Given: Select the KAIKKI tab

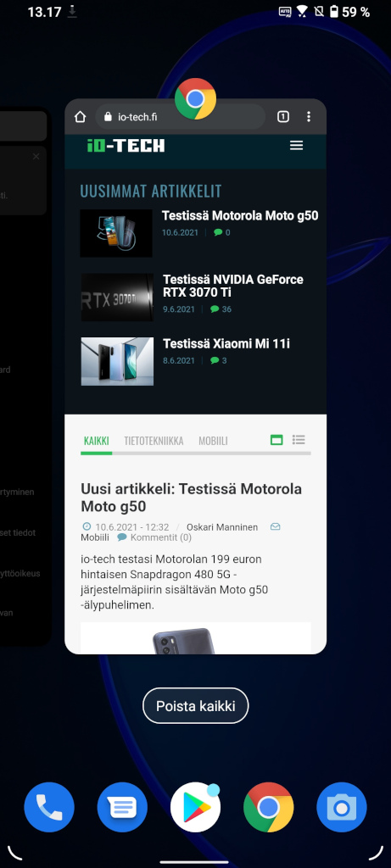Looking at the screenshot, I should point(97,441).
